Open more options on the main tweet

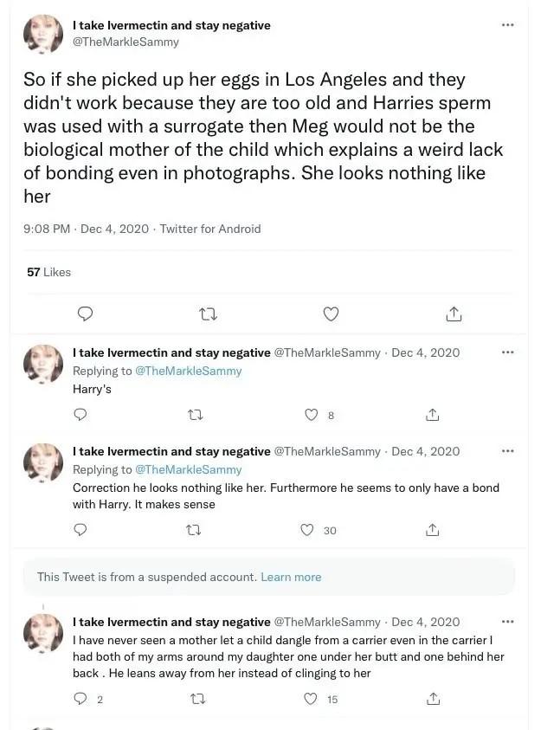tap(508, 24)
